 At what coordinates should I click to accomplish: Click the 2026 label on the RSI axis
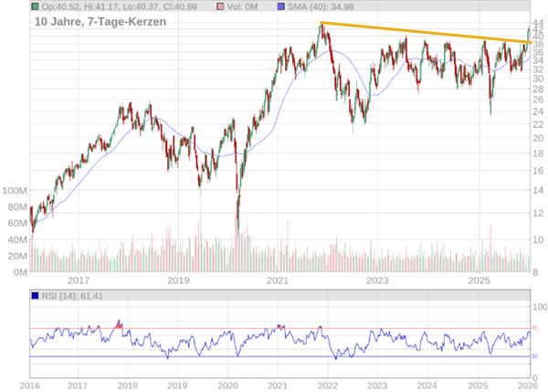click(530, 387)
